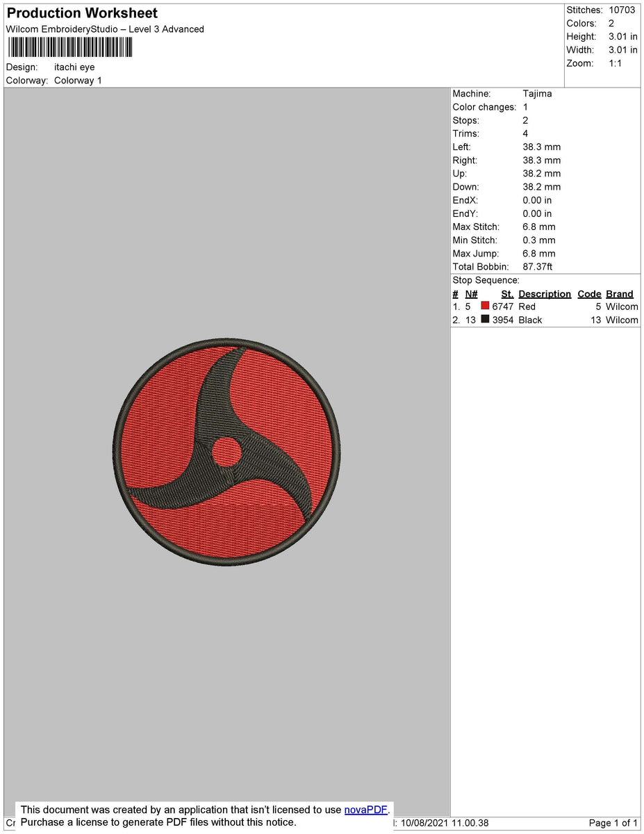
Task: Toggle the Red thread row selection
Action: tap(527, 306)
